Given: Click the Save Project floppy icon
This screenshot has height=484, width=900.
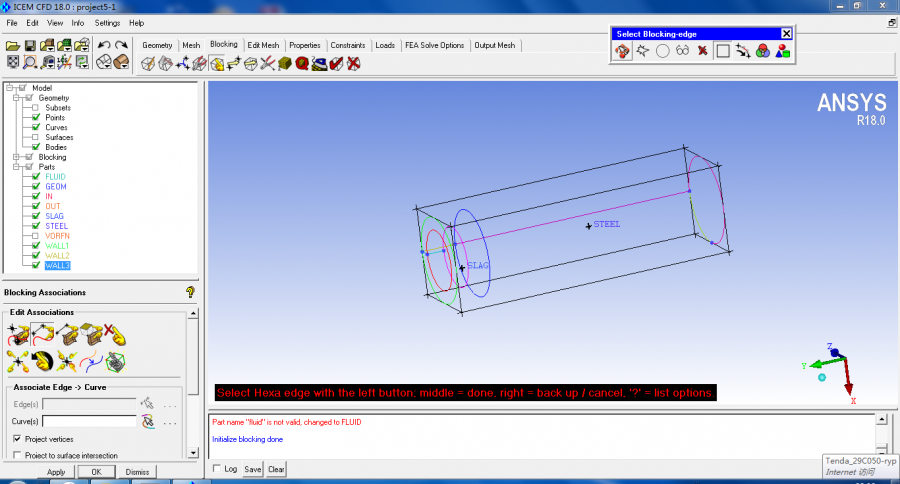Looking at the screenshot, I should [x=30, y=45].
